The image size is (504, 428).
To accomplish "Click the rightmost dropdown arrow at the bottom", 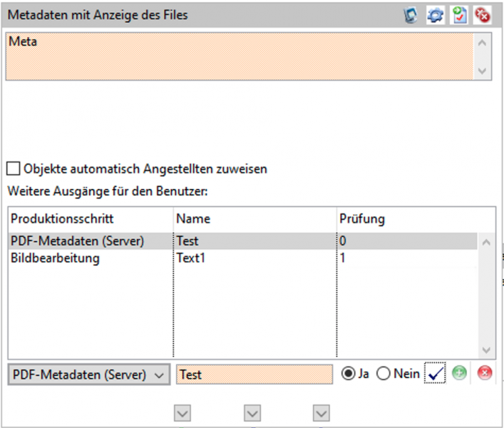I will [322, 413].
